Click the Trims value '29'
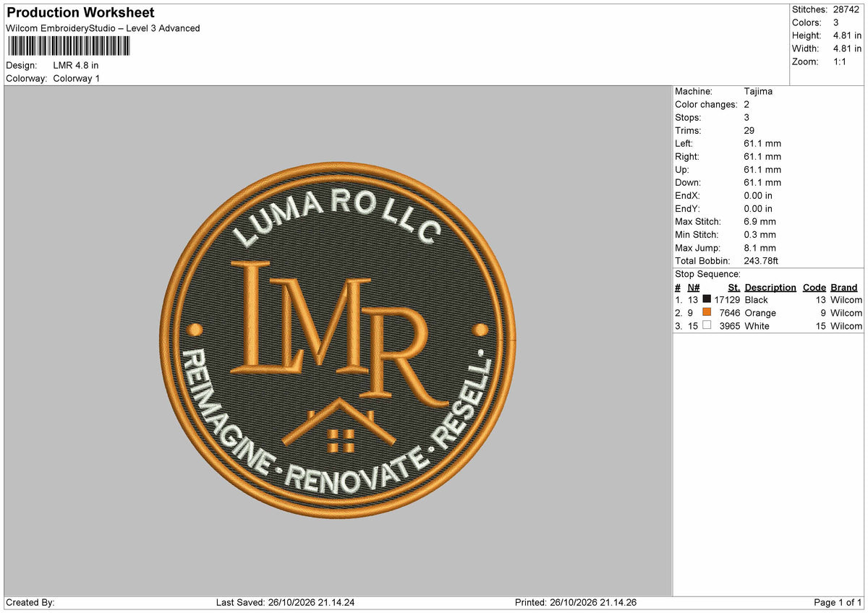The image size is (868, 613). [749, 130]
